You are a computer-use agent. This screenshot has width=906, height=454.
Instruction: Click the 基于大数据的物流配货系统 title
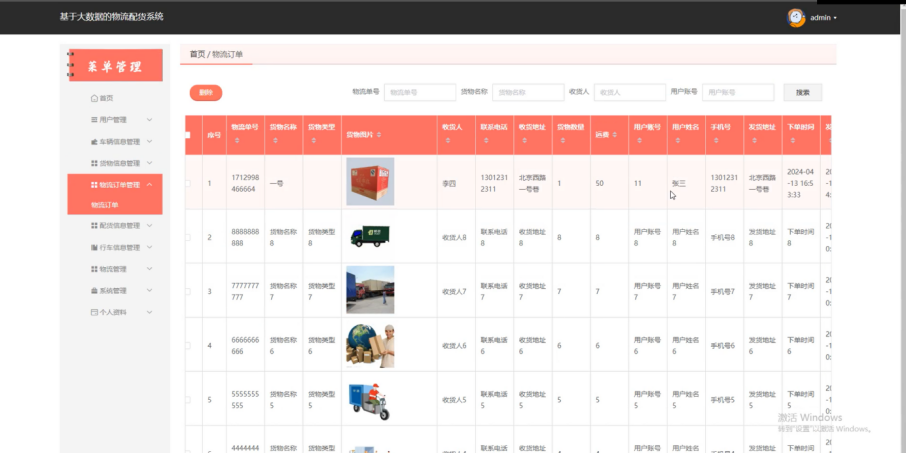(x=112, y=17)
